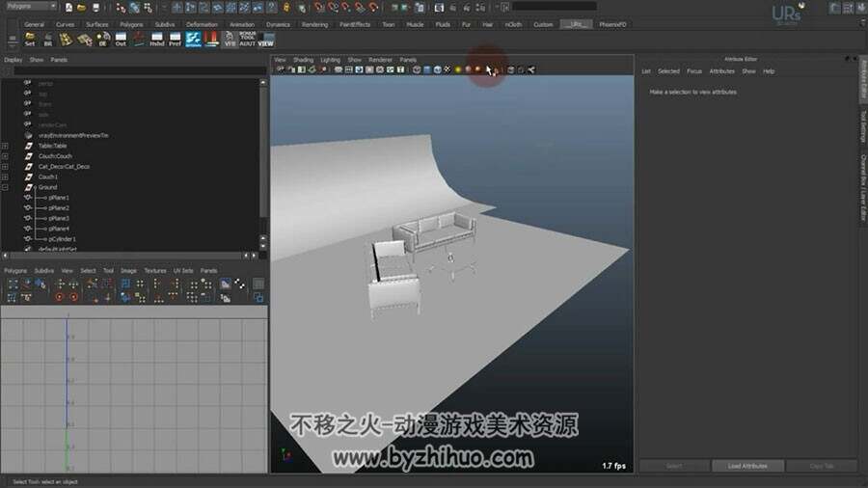Click the Bonus Tool AUUT shelf button
Screen dimensions: 868x488
point(248,40)
